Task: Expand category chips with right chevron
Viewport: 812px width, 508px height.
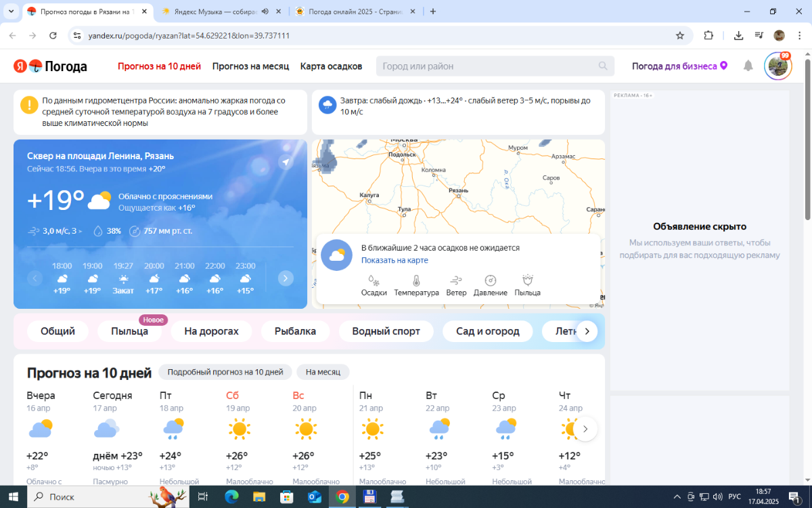Action: pos(587,331)
